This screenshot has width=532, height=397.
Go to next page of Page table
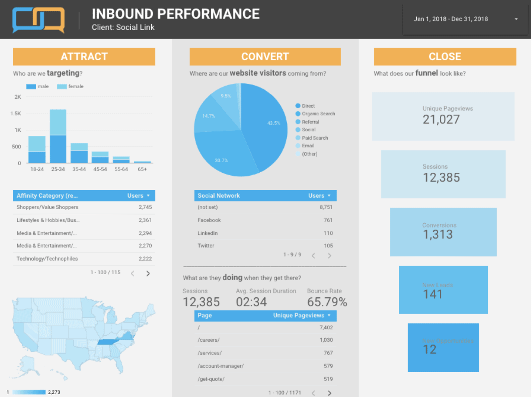[x=329, y=393]
